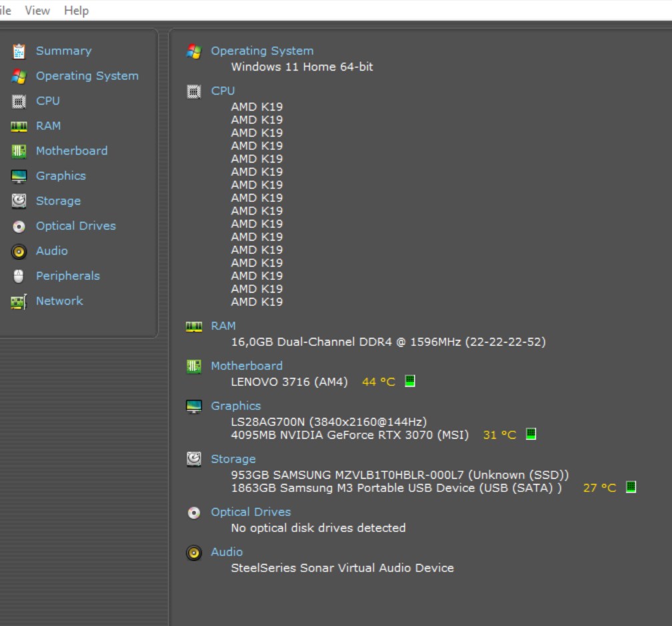This screenshot has width=672, height=626.
Task: Click the green temperature indicator next to 27 °C
Action: [631, 487]
